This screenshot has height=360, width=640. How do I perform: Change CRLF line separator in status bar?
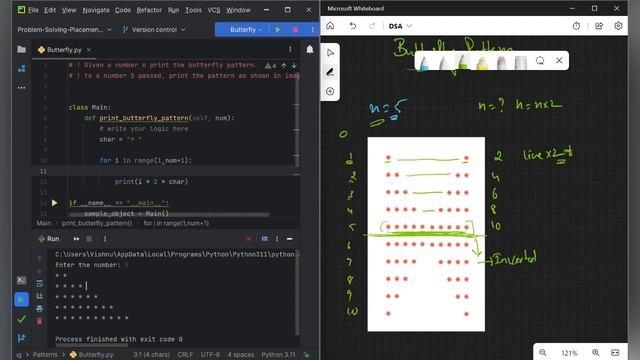click(x=185, y=354)
